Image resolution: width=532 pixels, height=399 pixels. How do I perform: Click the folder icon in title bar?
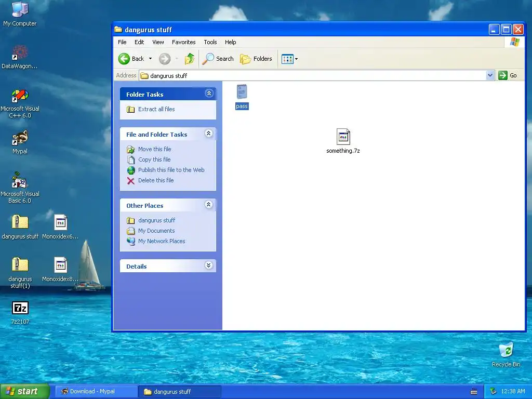pos(118,30)
